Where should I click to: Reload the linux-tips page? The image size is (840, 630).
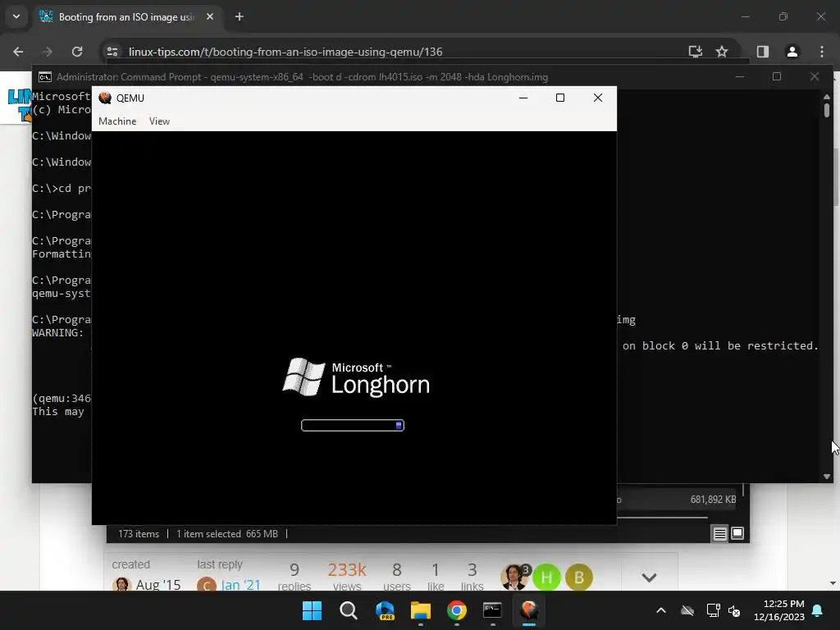click(x=77, y=52)
